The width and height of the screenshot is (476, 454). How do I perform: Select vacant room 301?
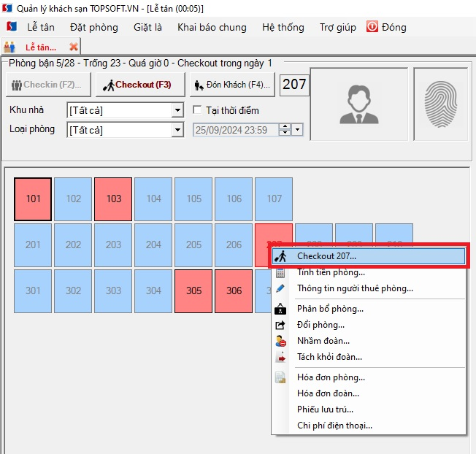coord(33,291)
